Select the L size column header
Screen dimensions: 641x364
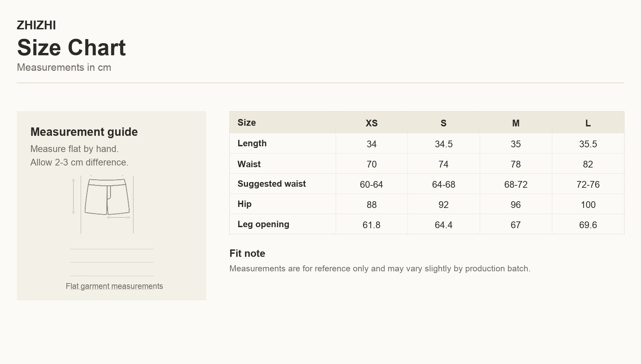click(588, 123)
